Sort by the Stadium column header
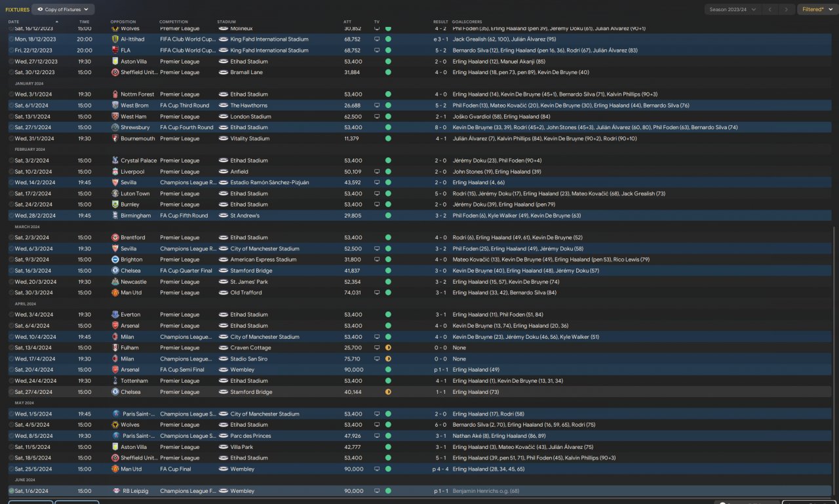Viewport: 839px width, 504px height. point(227,22)
